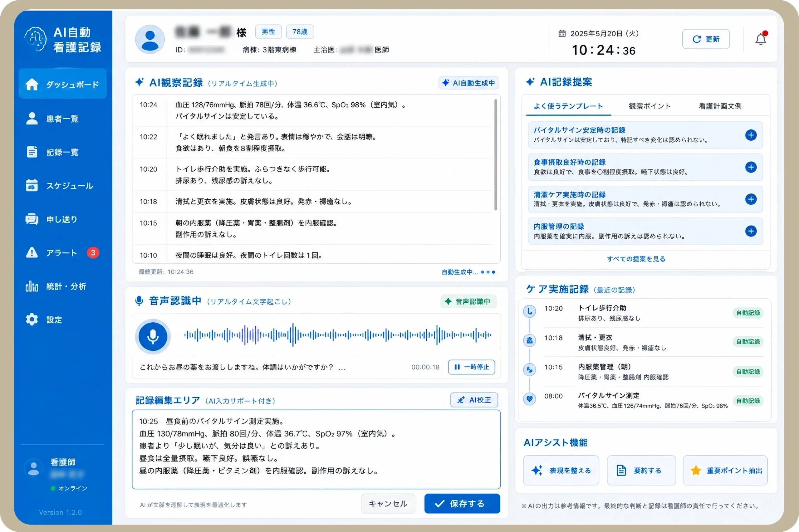The height and width of the screenshot is (532, 799).
Task: Add バイタルサイン安定時の記録 template via plus icon
Action: click(751, 135)
